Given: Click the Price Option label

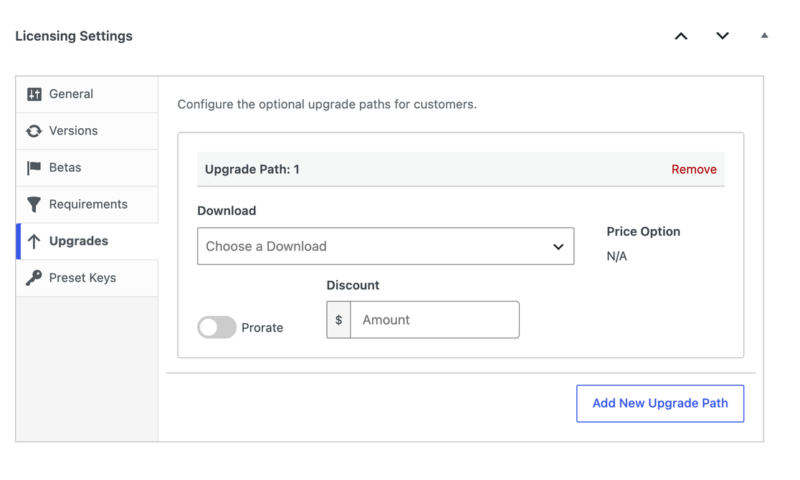Looking at the screenshot, I should coord(643,232).
